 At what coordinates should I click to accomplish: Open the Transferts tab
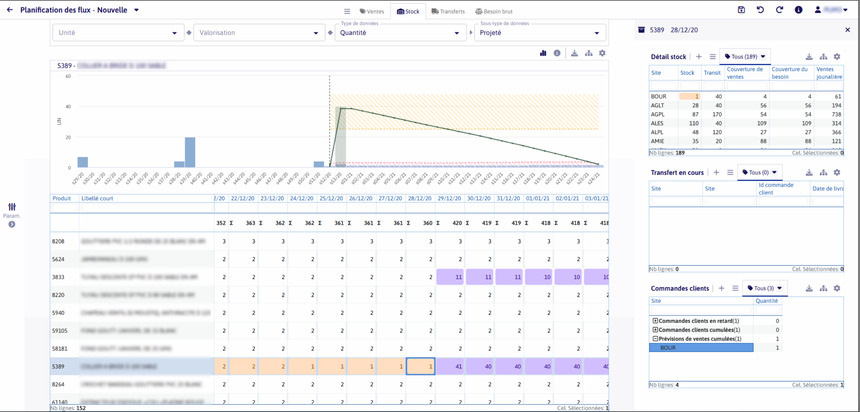click(448, 11)
